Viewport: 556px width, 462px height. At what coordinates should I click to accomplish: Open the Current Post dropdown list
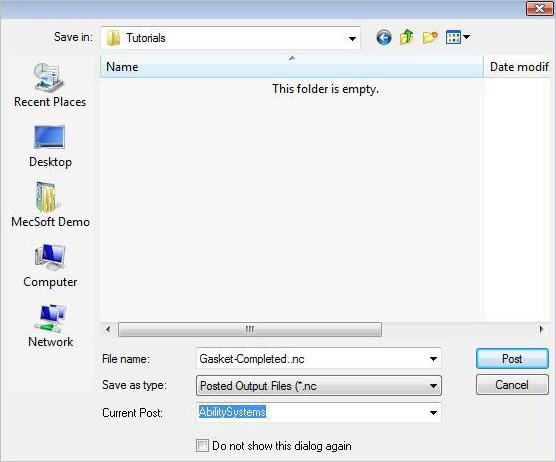433,412
